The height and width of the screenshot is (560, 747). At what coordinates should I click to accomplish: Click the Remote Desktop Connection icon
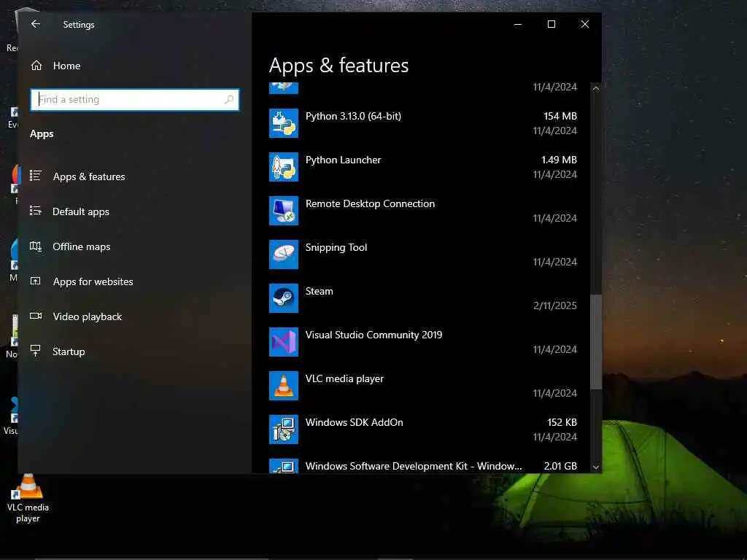[284, 211]
